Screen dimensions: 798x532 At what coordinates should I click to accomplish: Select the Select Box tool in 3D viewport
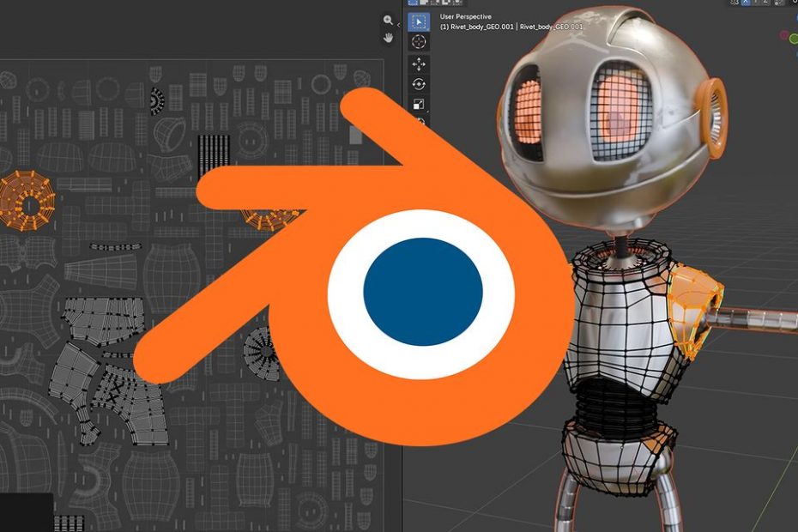click(419, 22)
